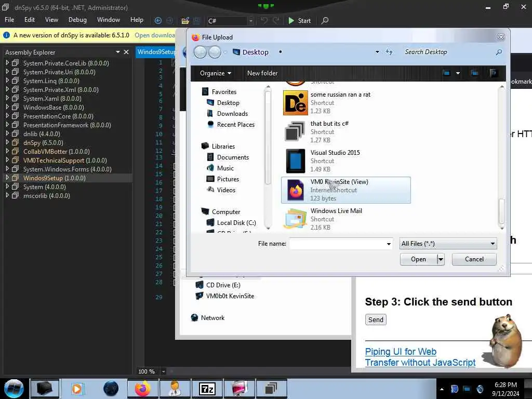Open the Help menu in dnSpy
This screenshot has width=532, height=399.
coord(137,20)
